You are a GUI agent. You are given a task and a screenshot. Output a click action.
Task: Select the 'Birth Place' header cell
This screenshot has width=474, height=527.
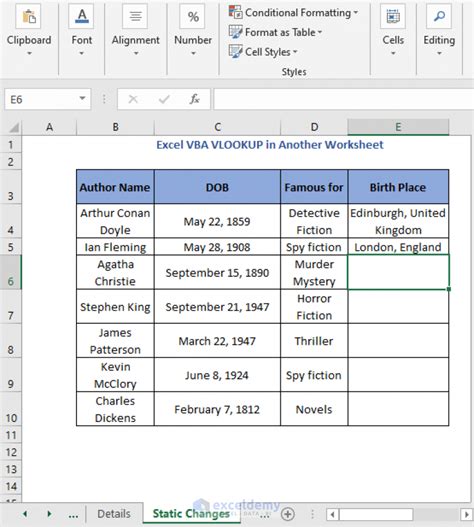pos(398,187)
